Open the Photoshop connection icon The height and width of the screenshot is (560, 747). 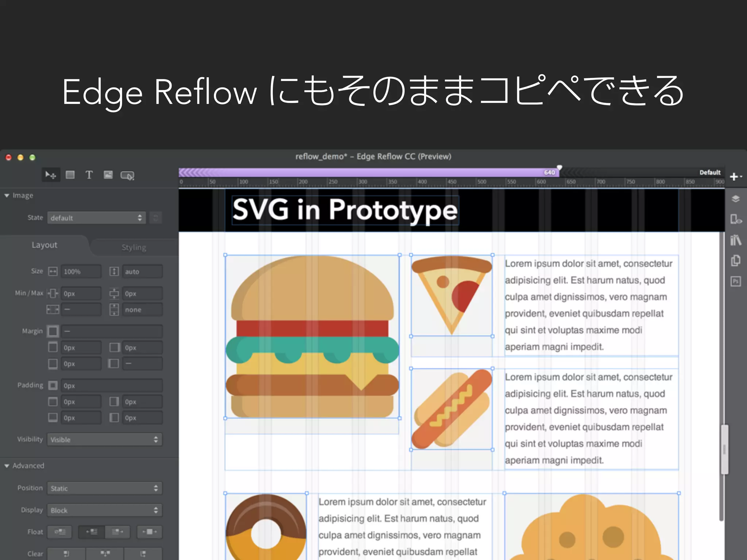(736, 281)
